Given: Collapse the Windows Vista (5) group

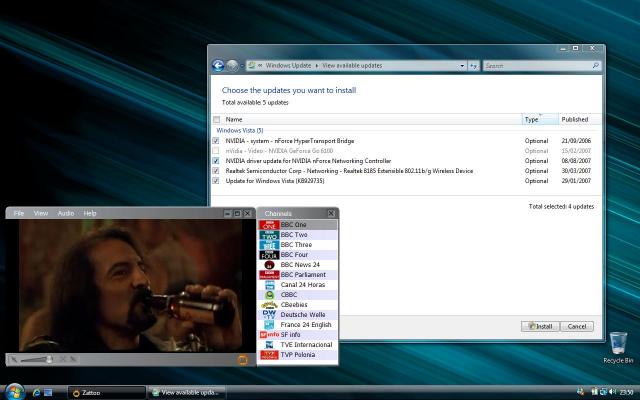Looking at the screenshot, I should point(240,130).
